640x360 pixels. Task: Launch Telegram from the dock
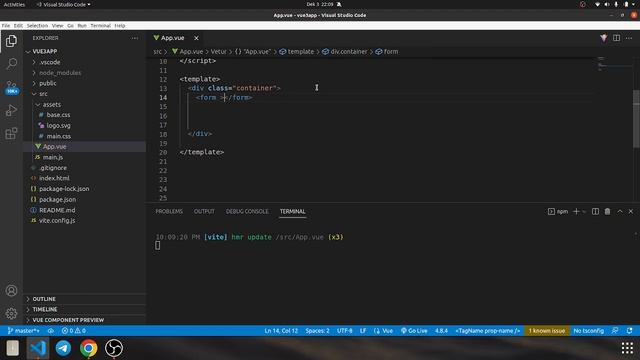coord(63,348)
